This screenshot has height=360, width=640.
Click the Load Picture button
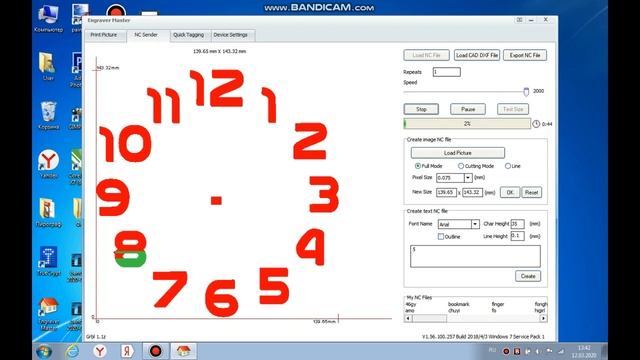(x=458, y=153)
